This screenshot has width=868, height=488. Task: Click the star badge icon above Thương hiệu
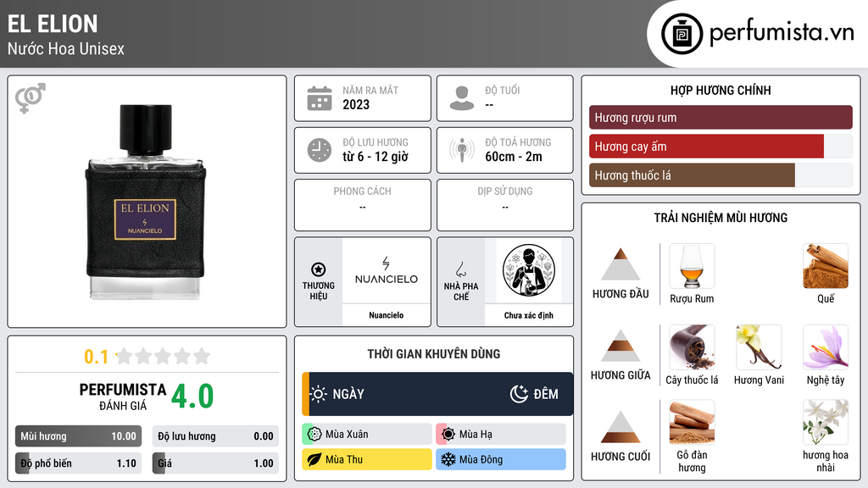pyautogui.click(x=319, y=269)
